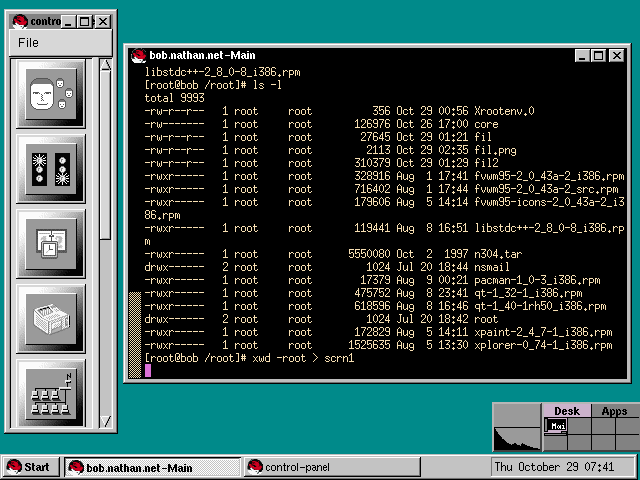The height and width of the screenshot is (480, 640).
Task: Maximize the bob.nathan.net-Main terminal window
Action: click(599, 56)
